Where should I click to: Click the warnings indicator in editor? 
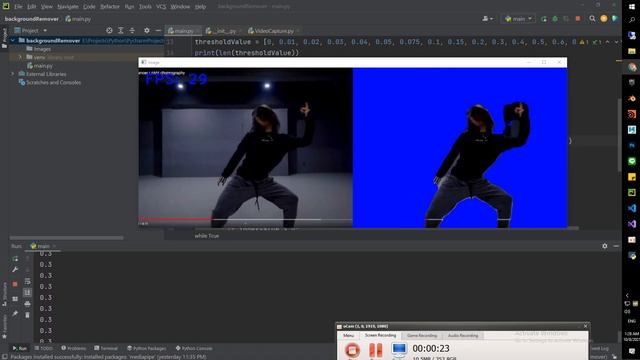coord(583,42)
